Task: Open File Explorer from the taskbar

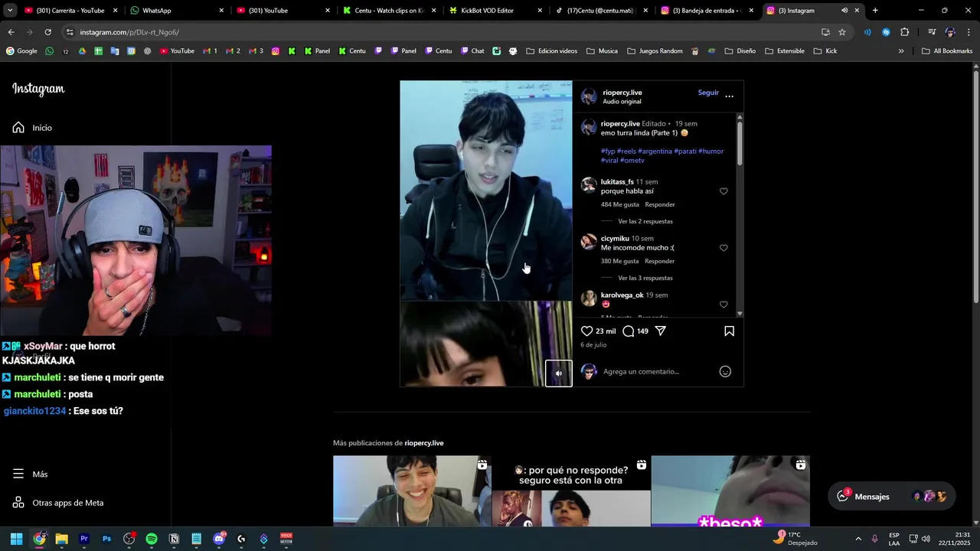Action: pyautogui.click(x=61, y=539)
